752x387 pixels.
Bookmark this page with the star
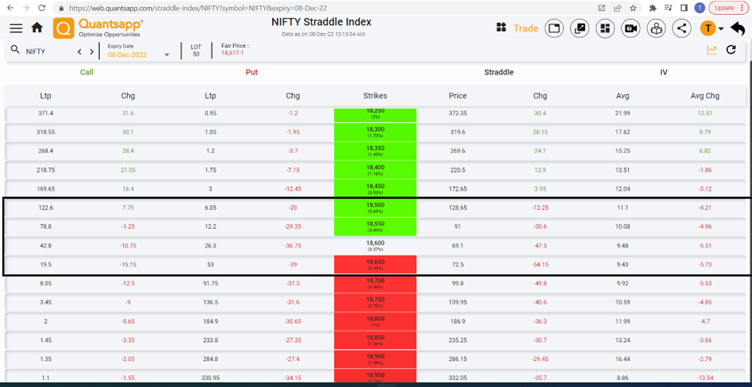(633, 8)
